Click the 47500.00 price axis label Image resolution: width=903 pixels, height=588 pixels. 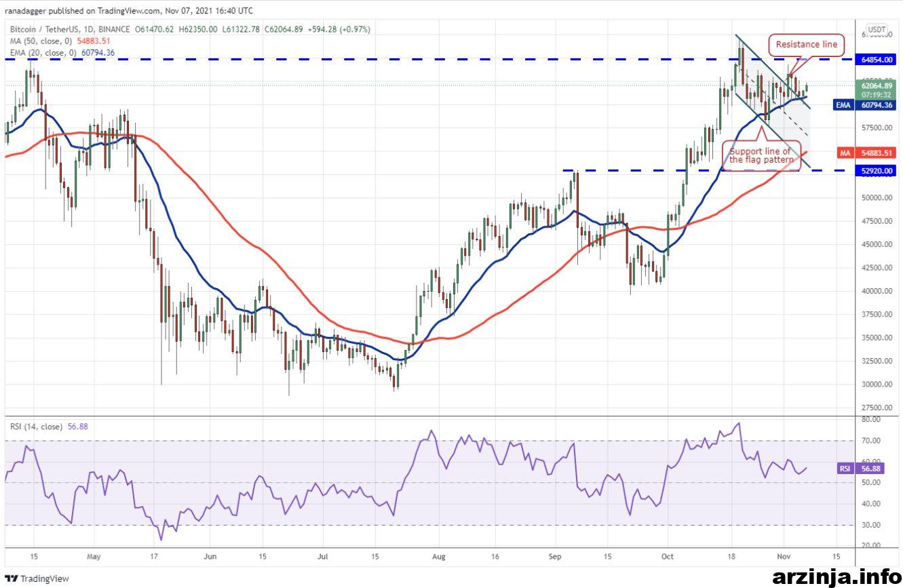tap(878, 221)
